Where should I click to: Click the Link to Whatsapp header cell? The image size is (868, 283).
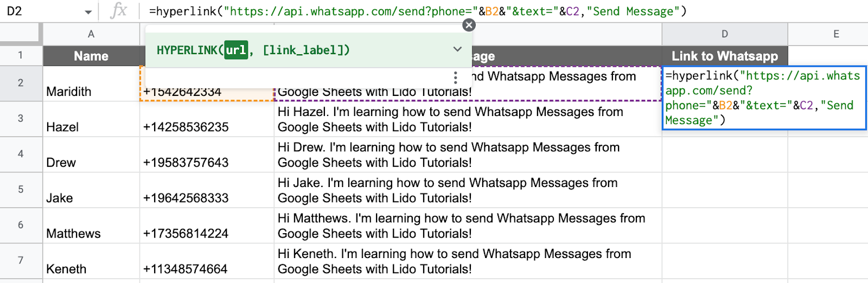click(724, 56)
